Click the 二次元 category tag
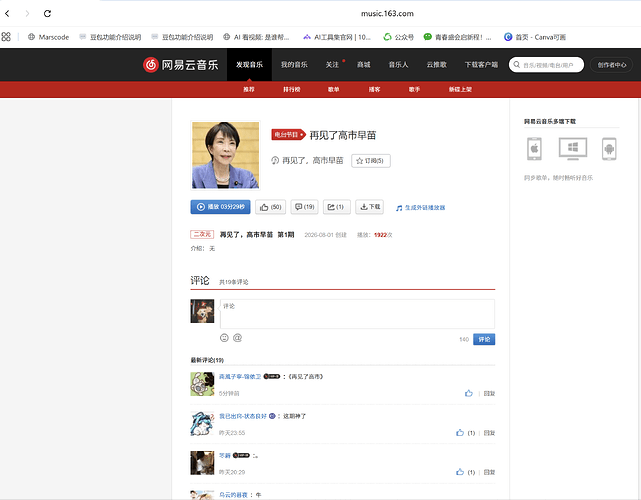 [202, 234]
